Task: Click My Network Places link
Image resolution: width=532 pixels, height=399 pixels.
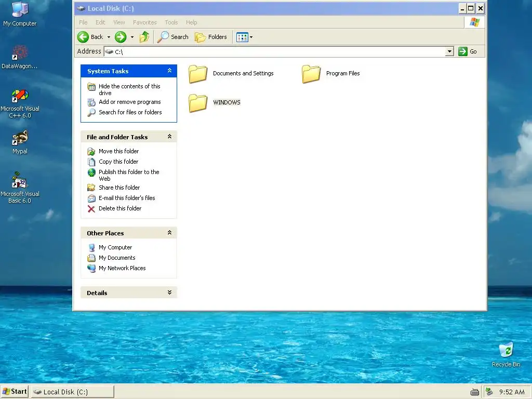Action: pos(122,269)
